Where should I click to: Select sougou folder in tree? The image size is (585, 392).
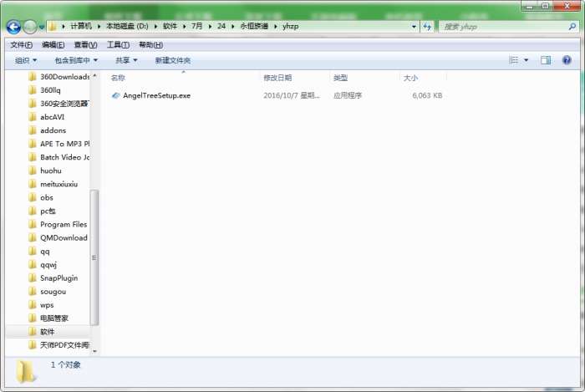[x=48, y=292]
